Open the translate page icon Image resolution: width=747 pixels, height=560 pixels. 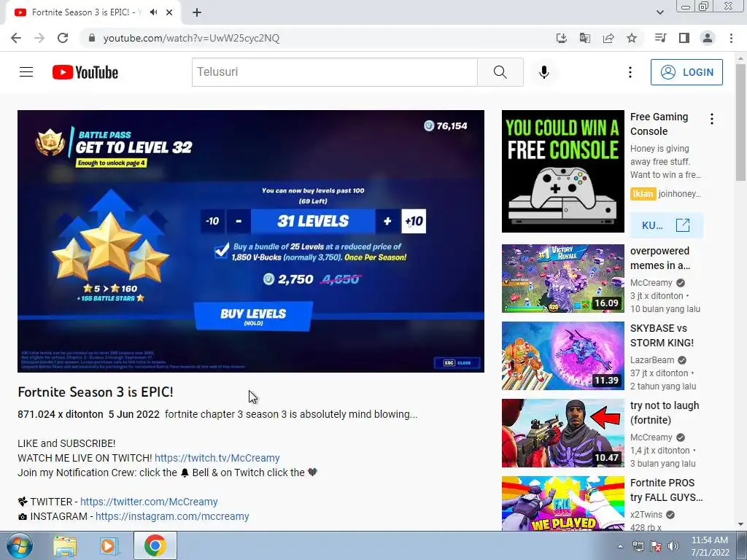(584, 38)
